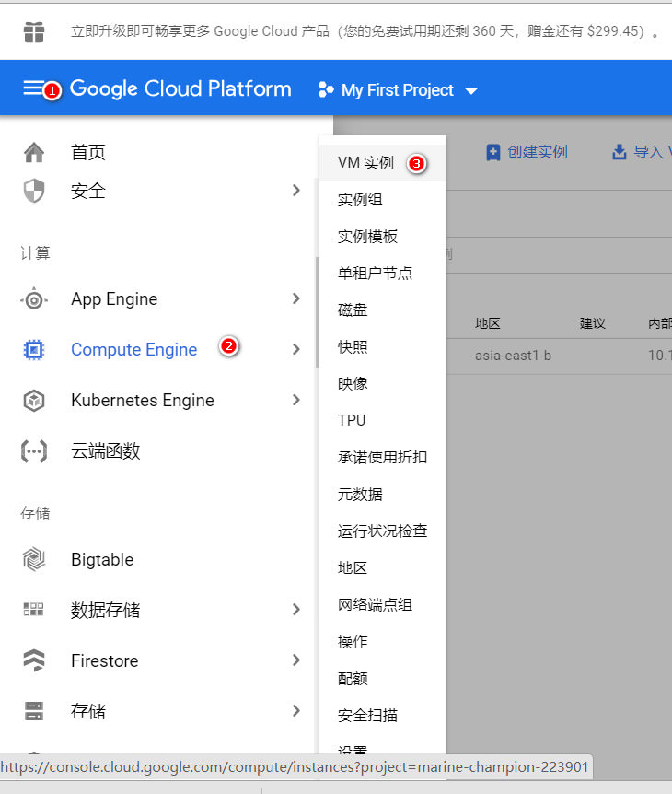Expand the App Engine submenu arrow
Viewport: 672px width, 794px height.
[x=296, y=298]
